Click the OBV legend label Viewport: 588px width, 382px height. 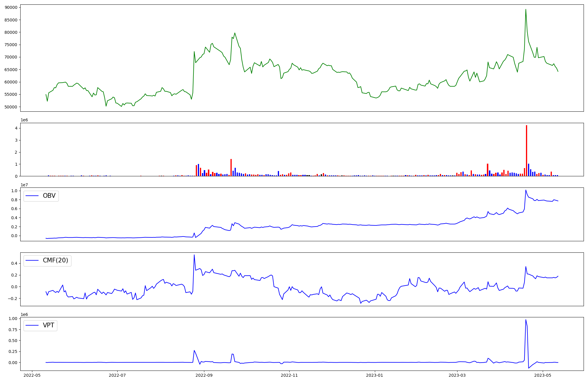[x=49, y=196]
